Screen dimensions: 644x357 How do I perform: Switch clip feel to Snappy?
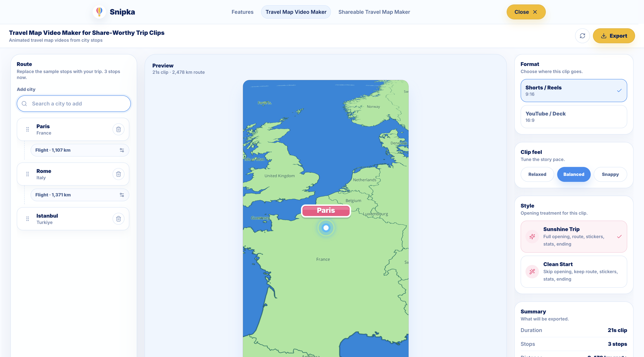coord(610,174)
